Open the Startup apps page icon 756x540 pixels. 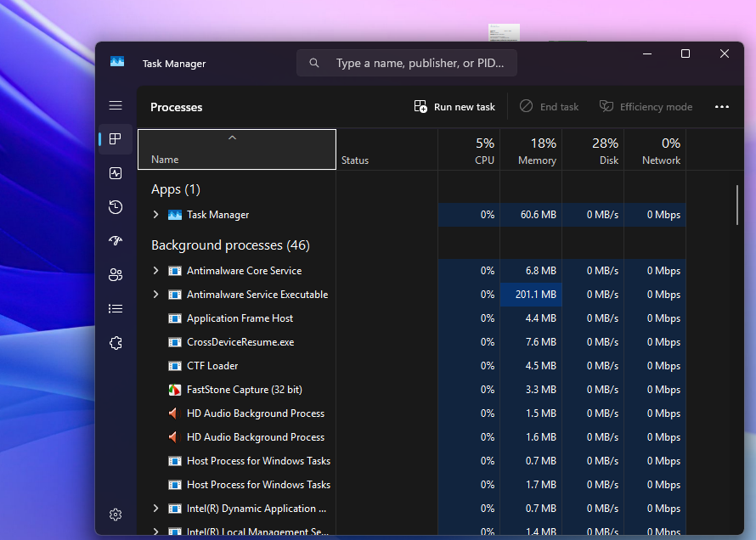pyautogui.click(x=116, y=241)
